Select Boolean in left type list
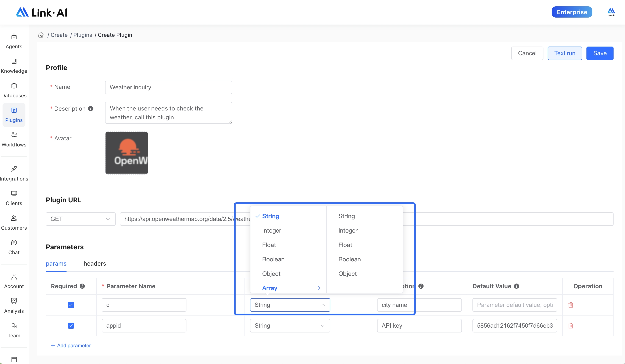Screen dimensions: 625x364 pyautogui.click(x=288, y=259)
